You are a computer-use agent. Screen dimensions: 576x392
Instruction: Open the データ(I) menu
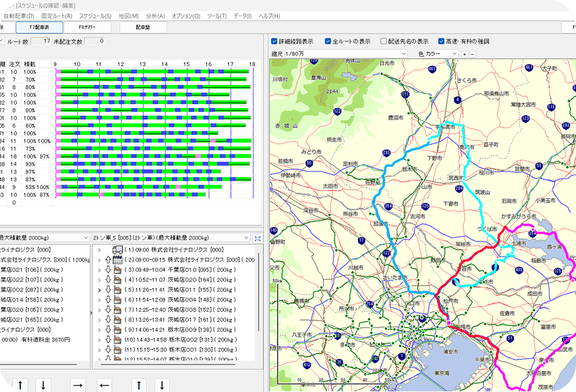pyautogui.click(x=243, y=15)
